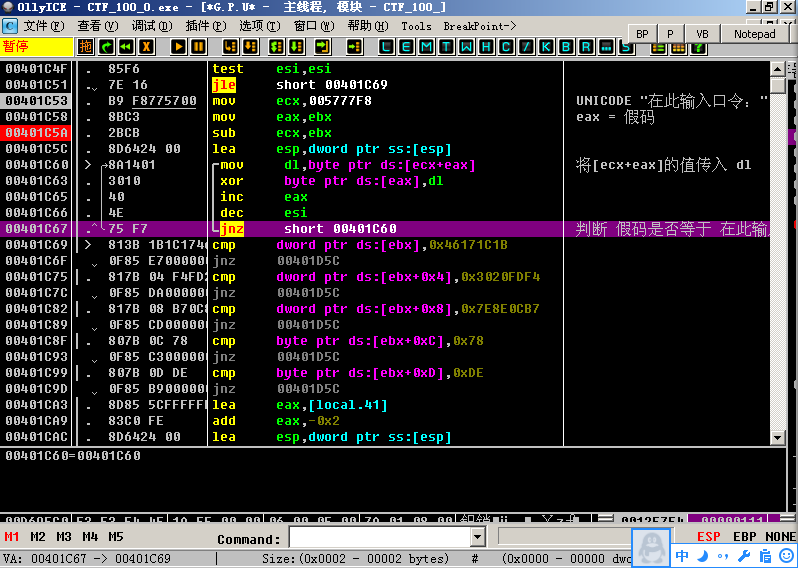Select the NONE register mode
Screen dimensions: 798x568
(779, 537)
